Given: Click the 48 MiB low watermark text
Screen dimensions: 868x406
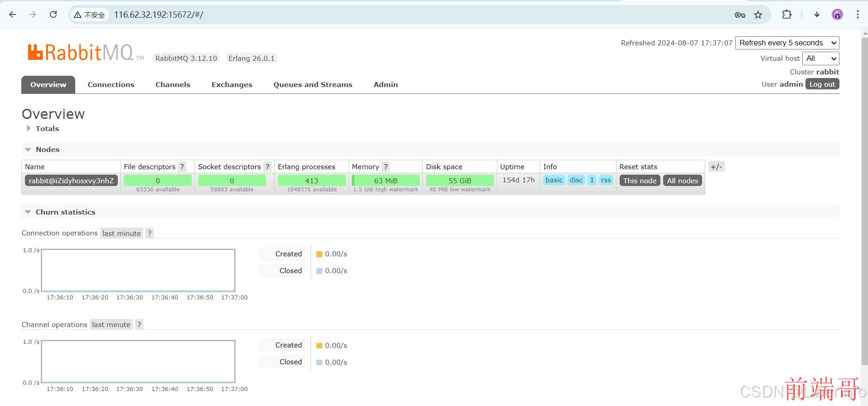Looking at the screenshot, I should (460, 190).
